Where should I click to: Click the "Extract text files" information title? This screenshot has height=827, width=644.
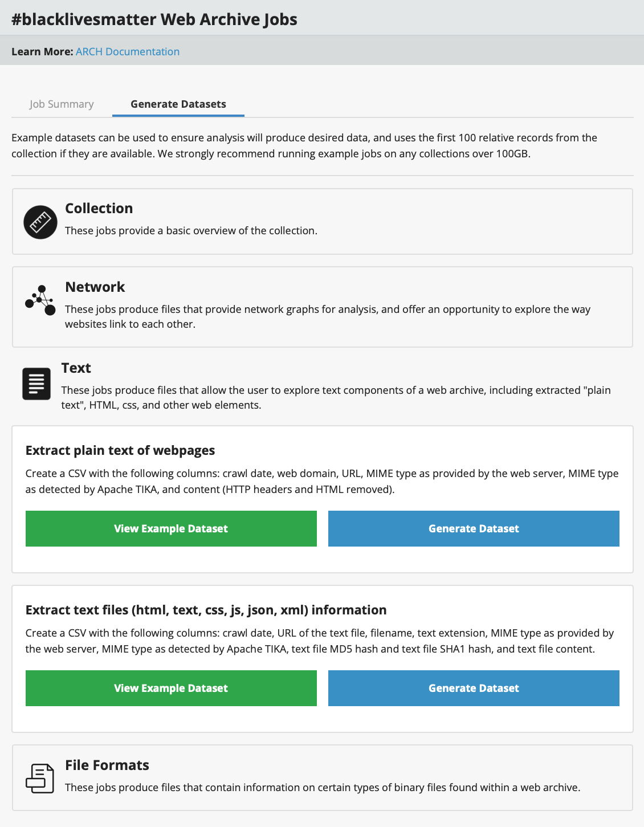[206, 610]
